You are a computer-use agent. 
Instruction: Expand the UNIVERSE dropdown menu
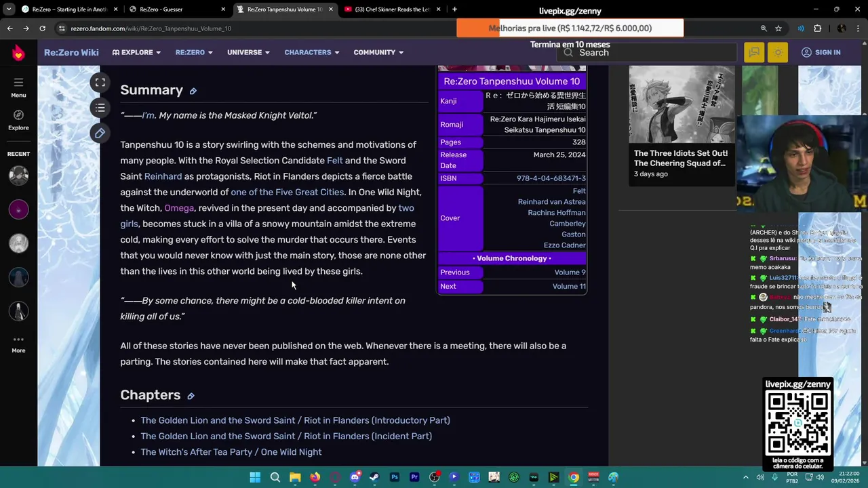click(x=248, y=52)
